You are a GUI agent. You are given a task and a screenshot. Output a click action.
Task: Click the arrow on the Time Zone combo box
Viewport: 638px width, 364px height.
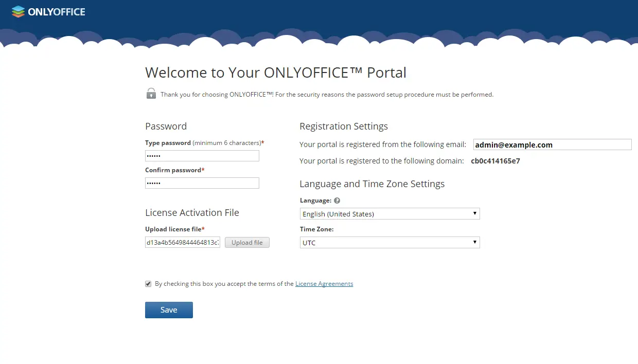click(x=475, y=243)
